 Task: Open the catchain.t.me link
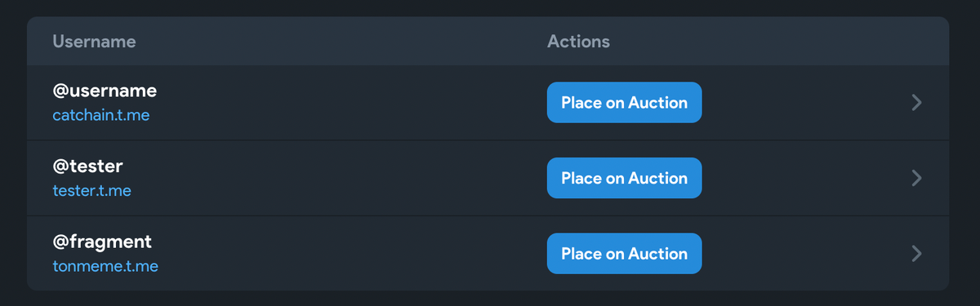pos(101,115)
